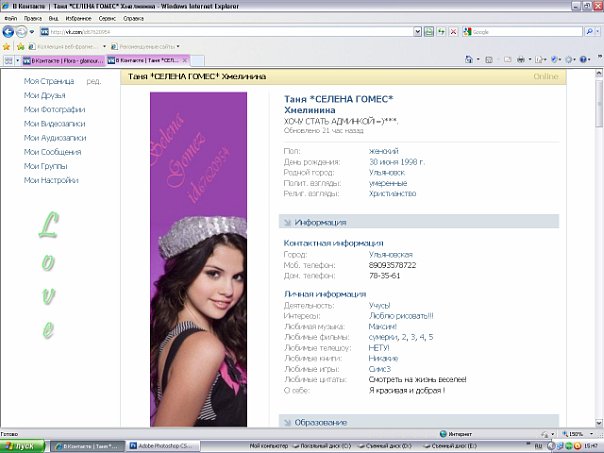Open Adobe Photoshop from the taskbar
This screenshot has width=604, height=453.
click(x=165, y=445)
